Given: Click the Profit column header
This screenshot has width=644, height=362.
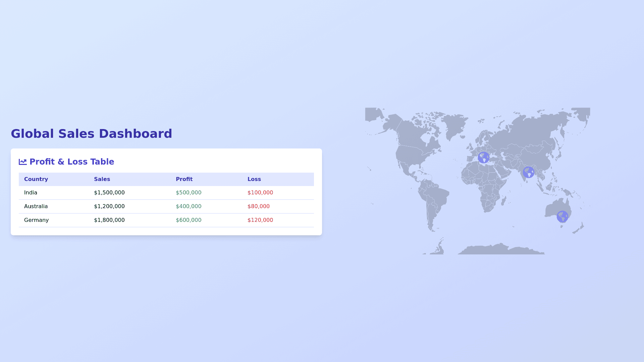Looking at the screenshot, I should pyautogui.click(x=184, y=179).
